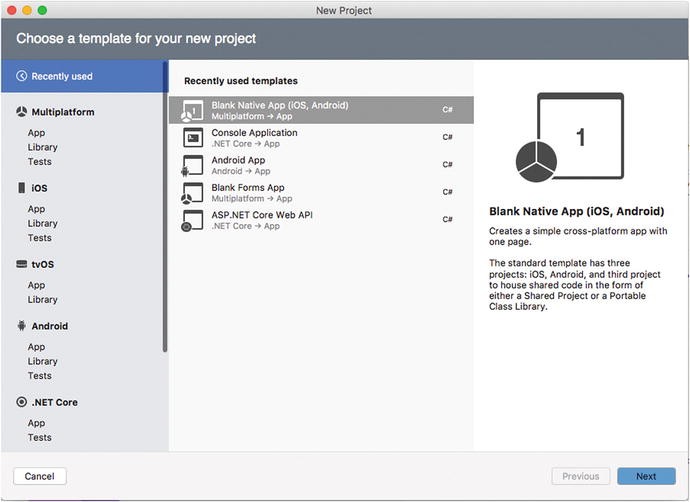Image resolution: width=690 pixels, height=502 pixels.
Task: Open the tvOS category heading
Action: [x=43, y=264]
